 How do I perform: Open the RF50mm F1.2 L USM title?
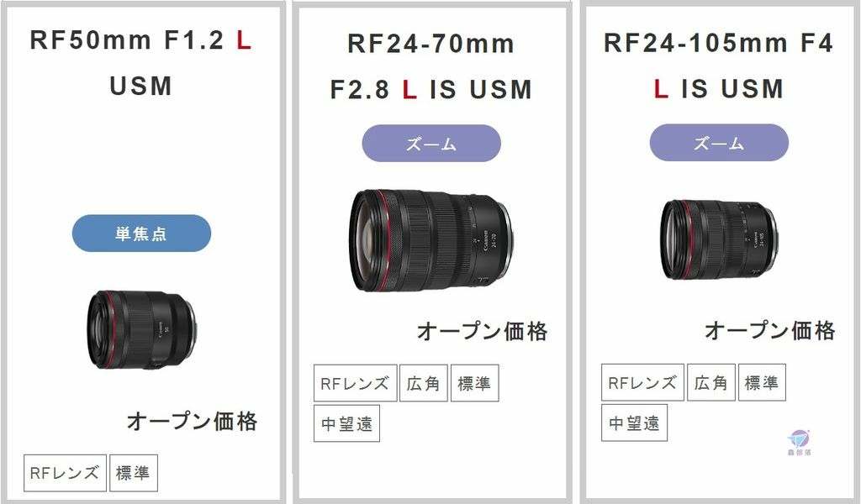coord(141,63)
